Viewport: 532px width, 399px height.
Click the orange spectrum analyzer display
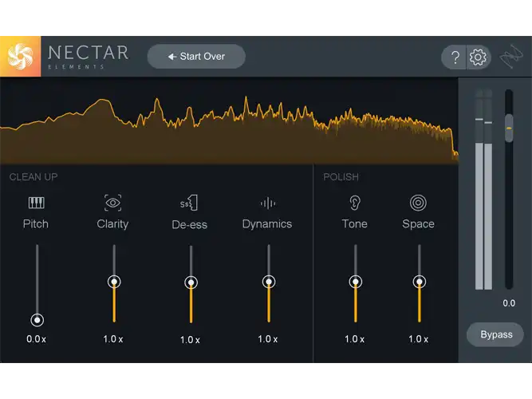tap(229, 121)
